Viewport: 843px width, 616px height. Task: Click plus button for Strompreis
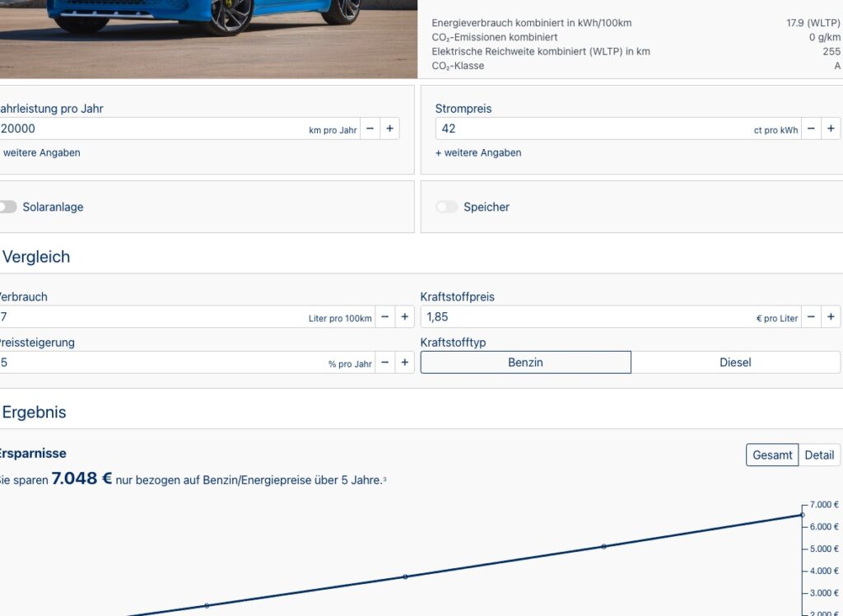(x=831, y=128)
